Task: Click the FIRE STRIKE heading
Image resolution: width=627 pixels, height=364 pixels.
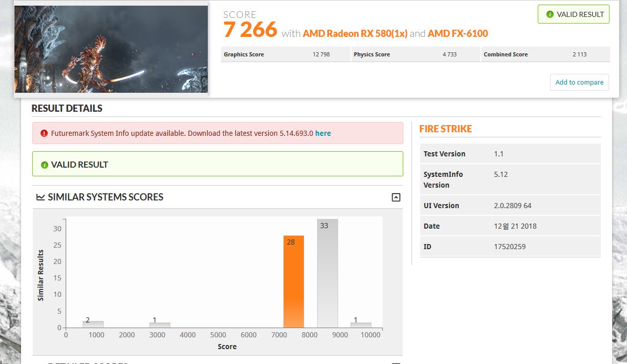Action: pos(445,129)
